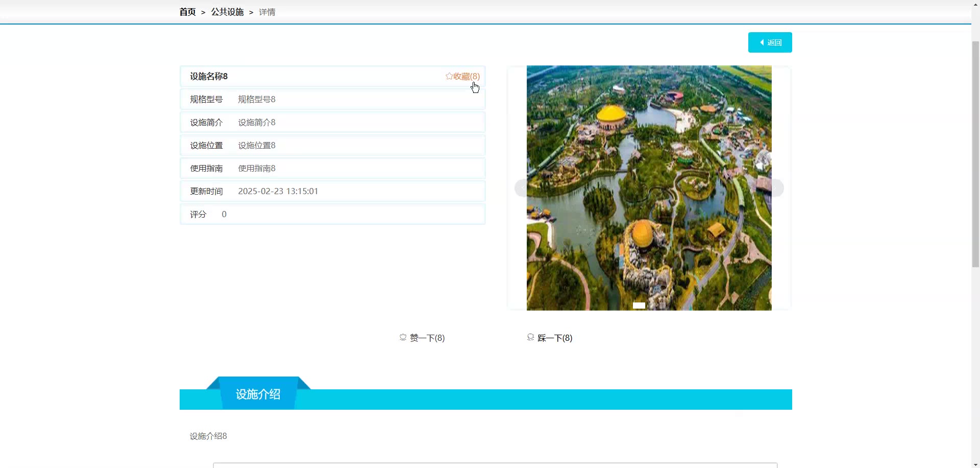Jump to the third carousel slide indicator

pyautogui.click(x=662, y=306)
